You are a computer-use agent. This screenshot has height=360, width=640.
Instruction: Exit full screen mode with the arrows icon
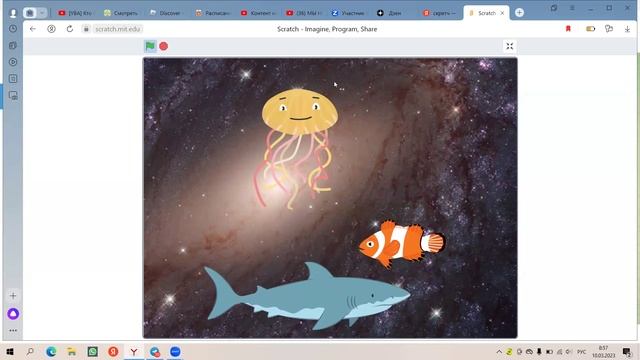tap(510, 46)
